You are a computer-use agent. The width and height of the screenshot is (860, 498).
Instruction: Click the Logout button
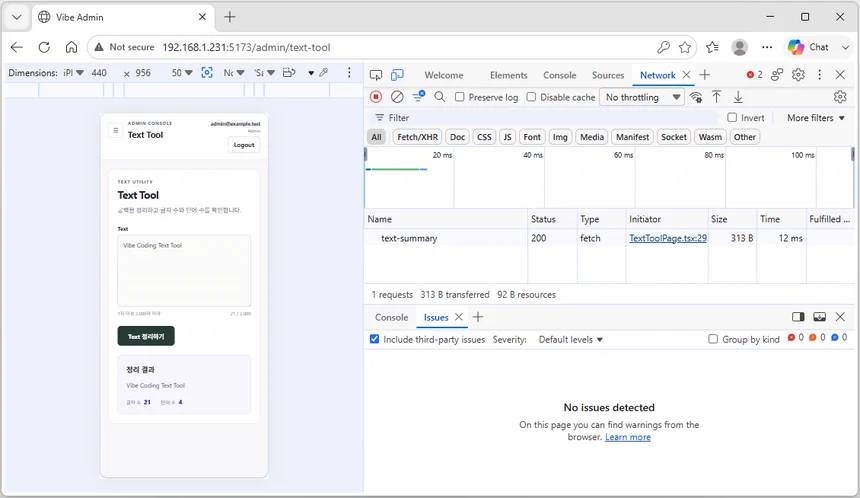tap(244, 145)
